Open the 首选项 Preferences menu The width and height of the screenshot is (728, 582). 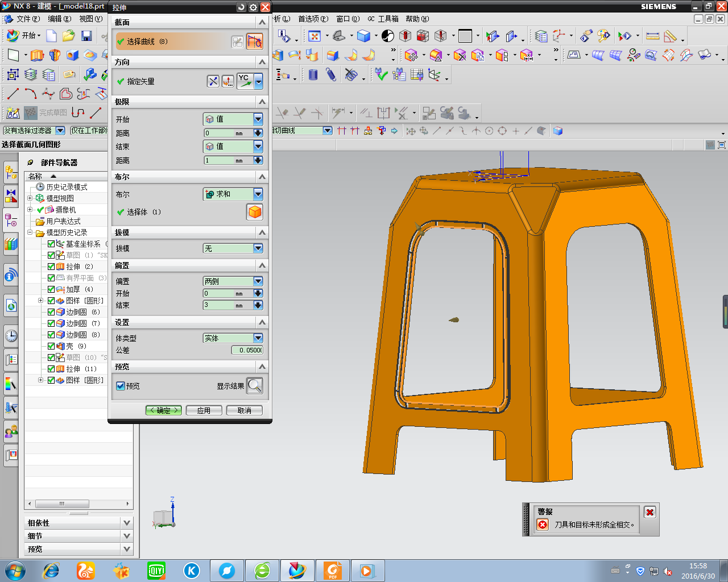[313, 19]
